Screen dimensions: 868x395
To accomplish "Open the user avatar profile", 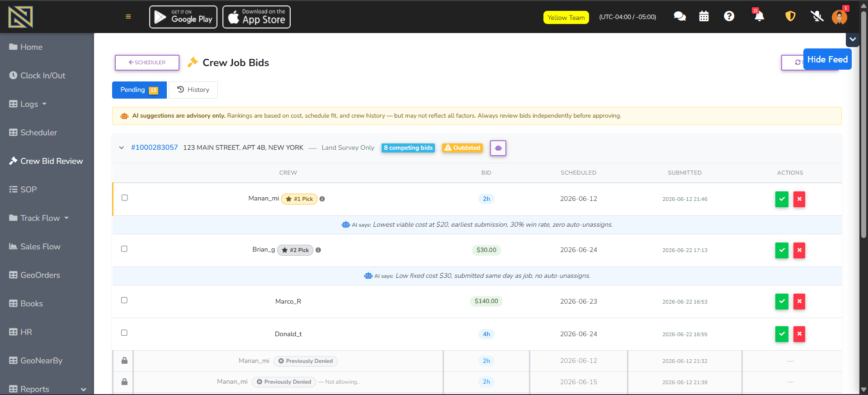I will 840,17.
